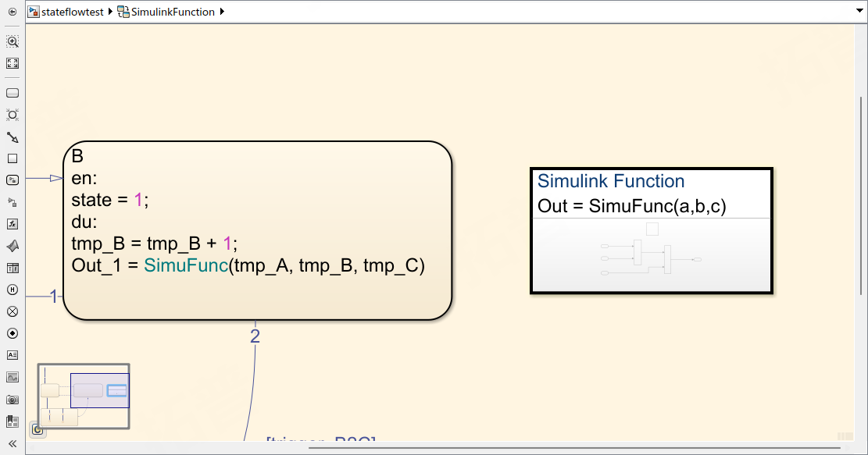Select the Truth Table tool
This screenshot has height=455, width=868.
click(12, 268)
